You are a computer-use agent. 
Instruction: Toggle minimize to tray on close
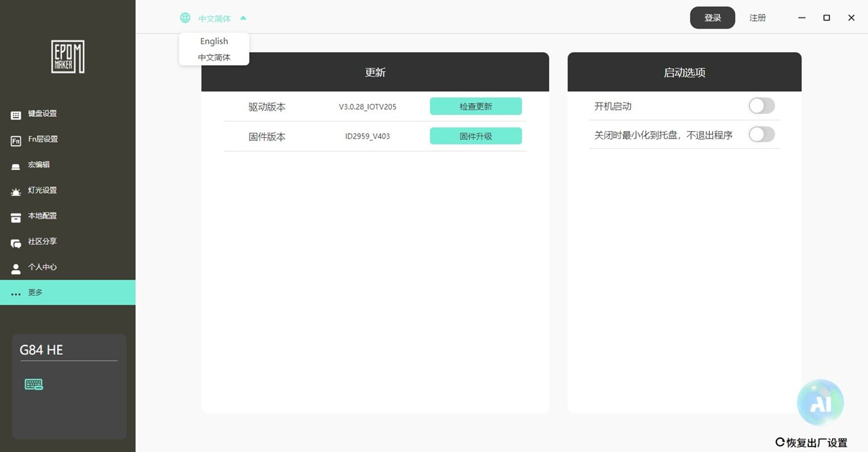pyautogui.click(x=761, y=134)
